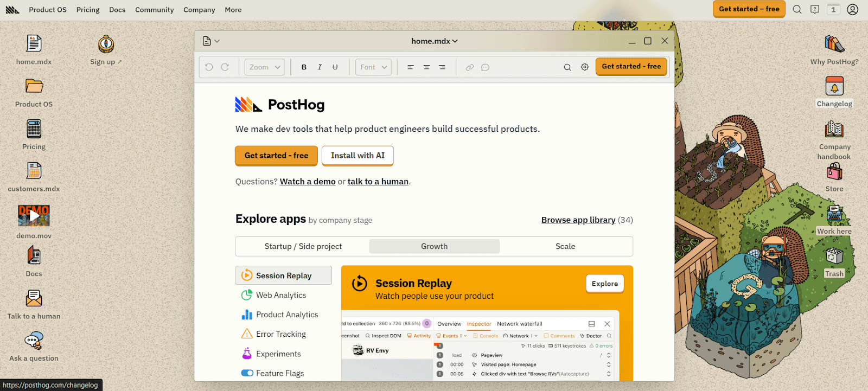Screen dimensions: 868x391
Task: Open search from the top bar
Action: (797, 9)
